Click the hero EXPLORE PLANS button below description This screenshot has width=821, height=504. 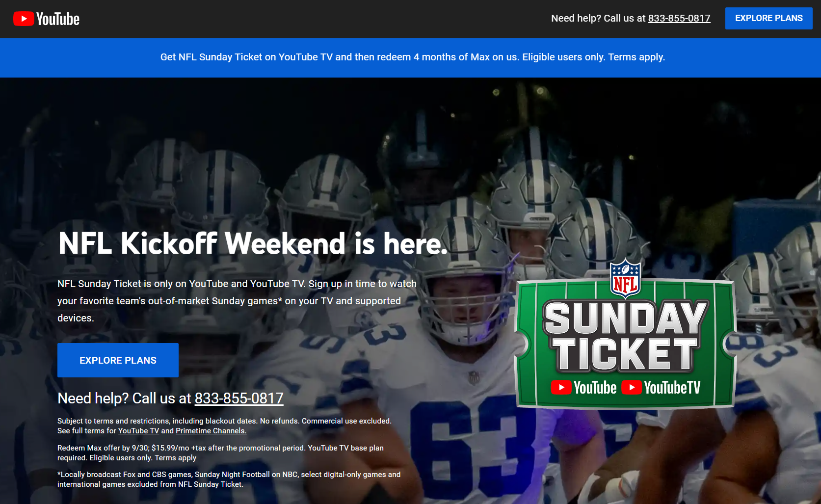118,360
